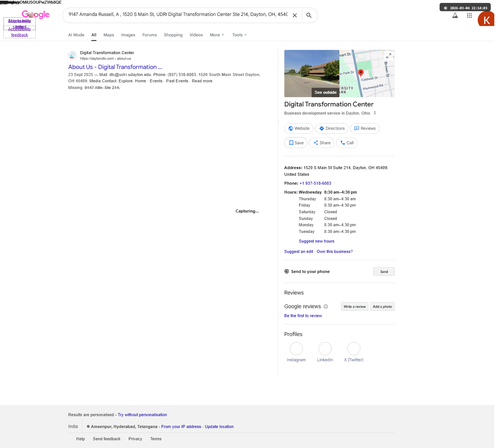Open About Us - Digital Transformation result
The image size is (500, 448).
click(115, 67)
